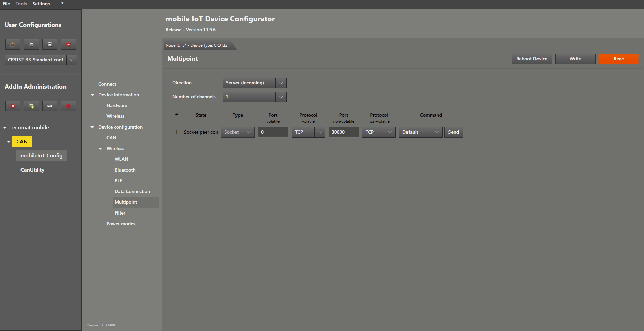Collapse the ecomat mobile tree node
The image size is (644, 331).
coord(5,128)
